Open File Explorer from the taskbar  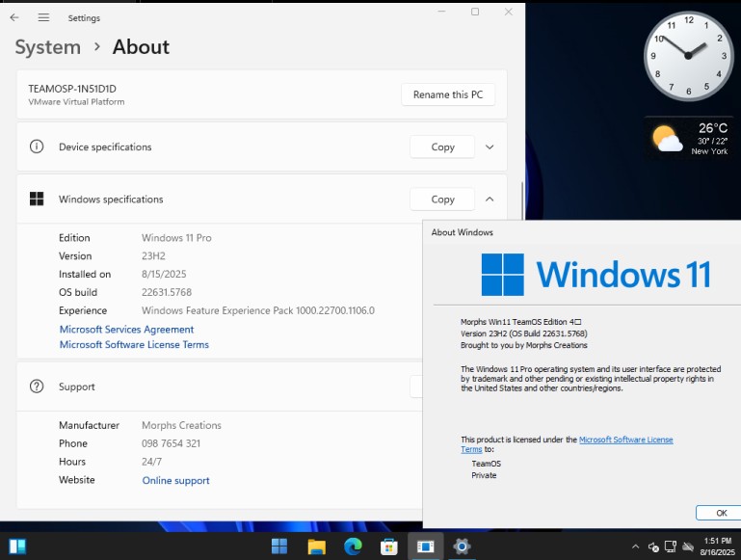coord(316,547)
